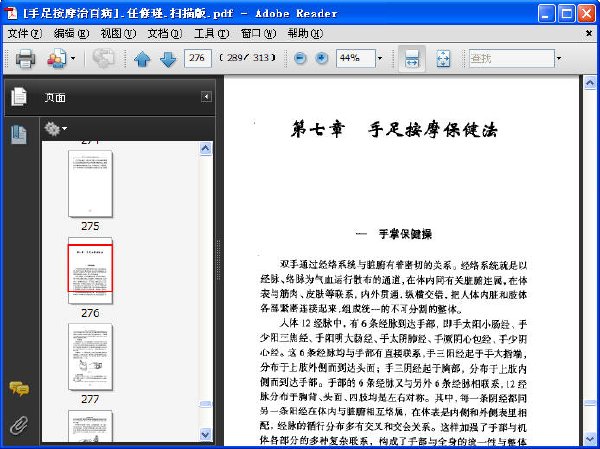Click the Print icon in toolbar
Image resolution: width=600 pixels, height=449 pixels.
[x=25, y=59]
